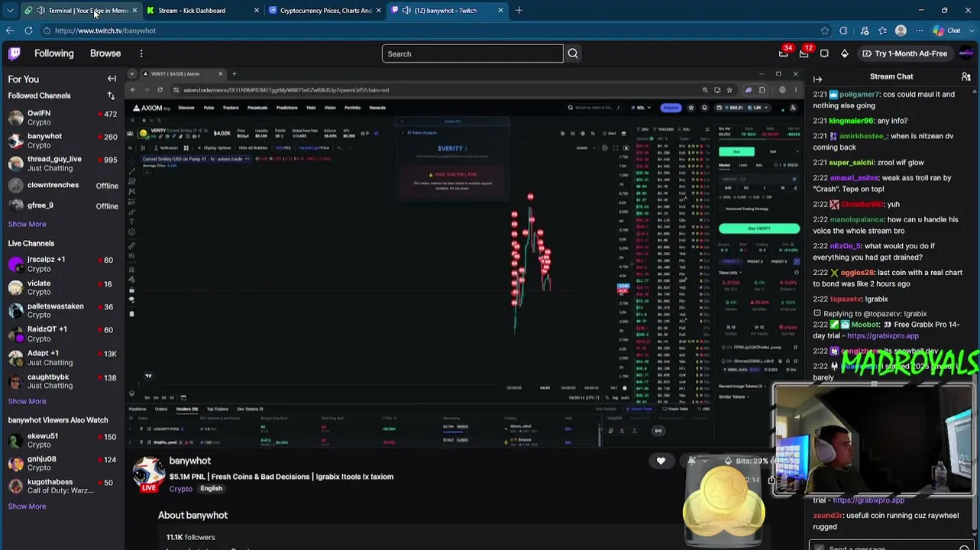Screen dimensions: 980x550
Task: Open the Copilot Chat sidebar button
Action: pos(947,31)
